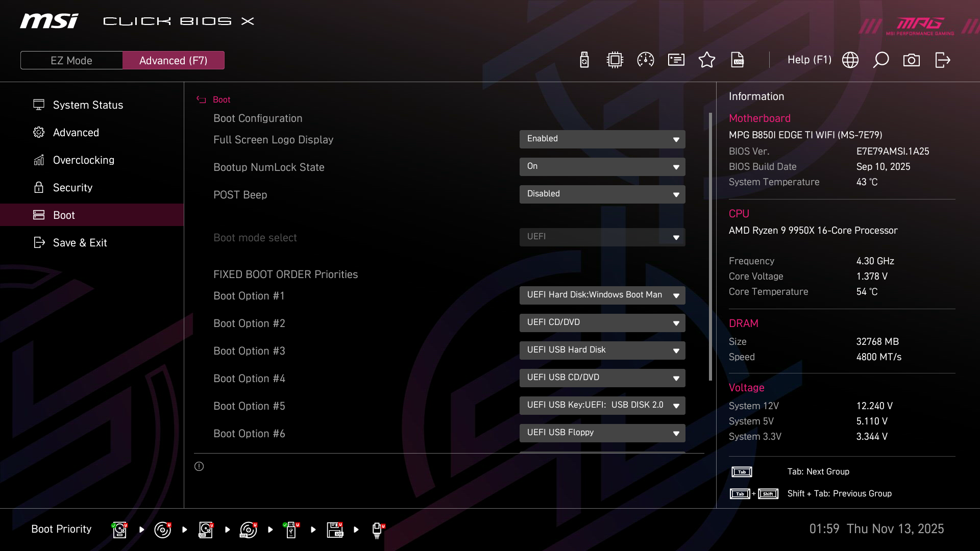The width and height of the screenshot is (980, 551).
Task: Open the search magnifier icon
Action: (881, 60)
